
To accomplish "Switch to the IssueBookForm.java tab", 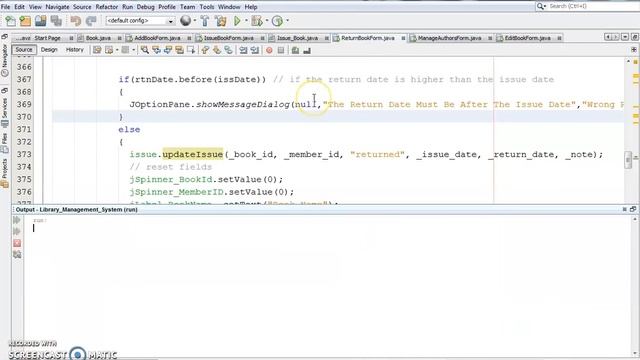I will pyautogui.click(x=229, y=38).
